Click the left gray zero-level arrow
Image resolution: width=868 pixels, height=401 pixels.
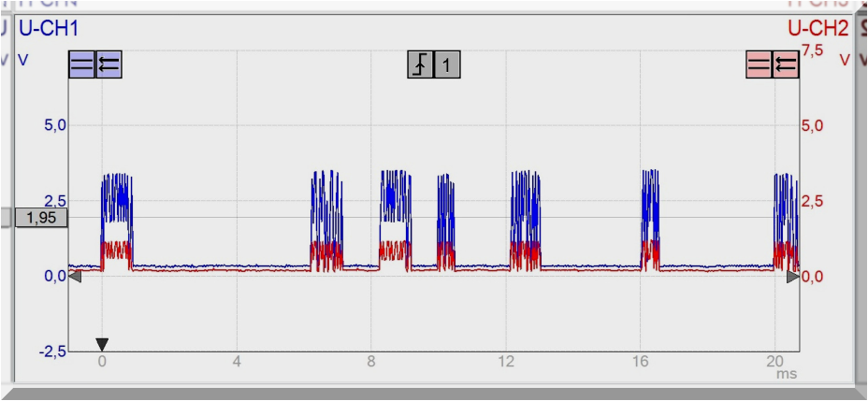coord(75,277)
